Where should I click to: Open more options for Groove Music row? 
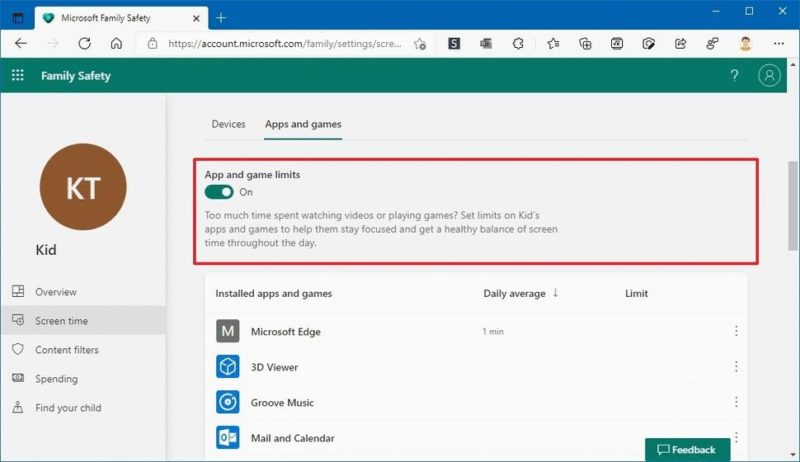pyautogui.click(x=736, y=403)
